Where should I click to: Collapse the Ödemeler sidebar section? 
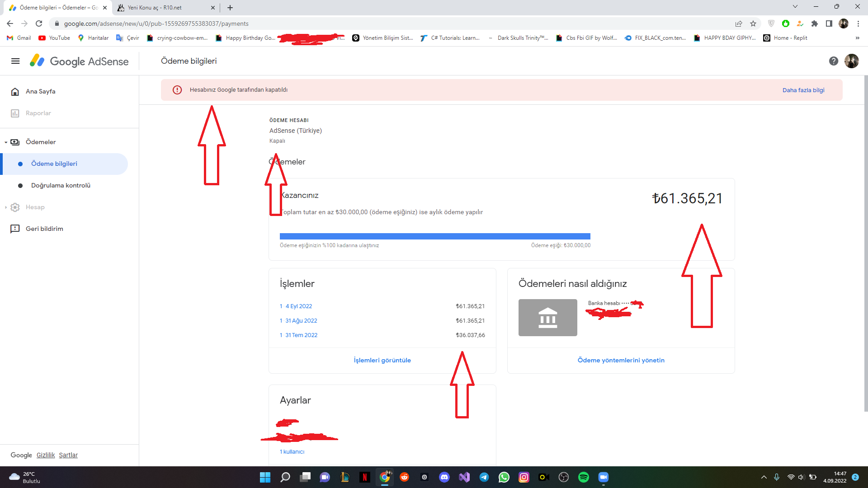click(6, 142)
